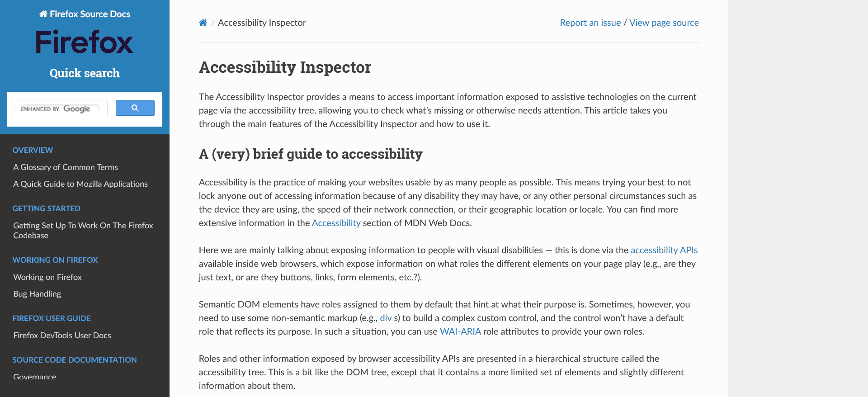Click inside the Google search field
The width and height of the screenshot is (868, 397).
(x=61, y=108)
